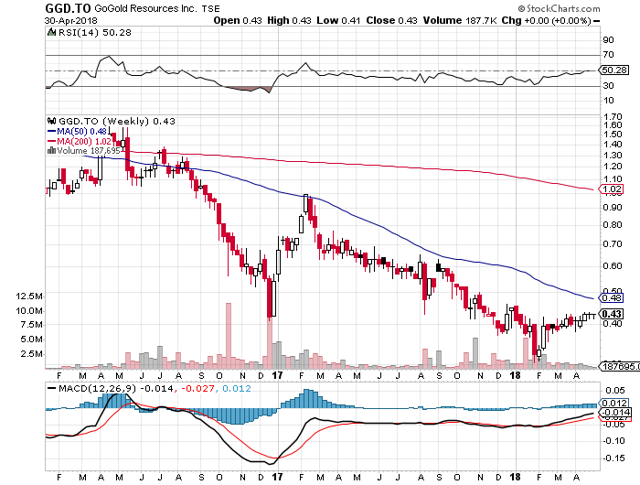640x485 pixels.
Task: Click the 2.5M volume axis label
Action: tap(31, 353)
